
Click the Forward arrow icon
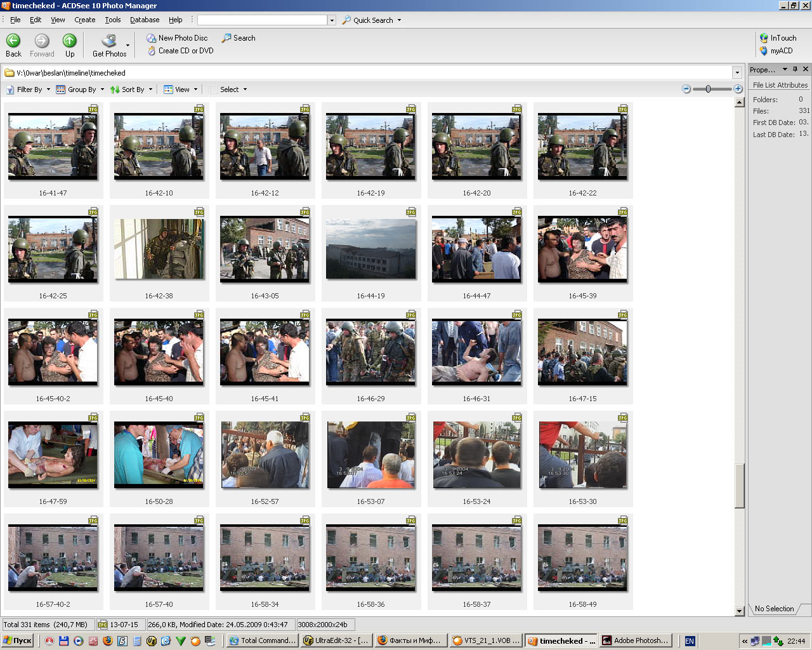pos(42,41)
